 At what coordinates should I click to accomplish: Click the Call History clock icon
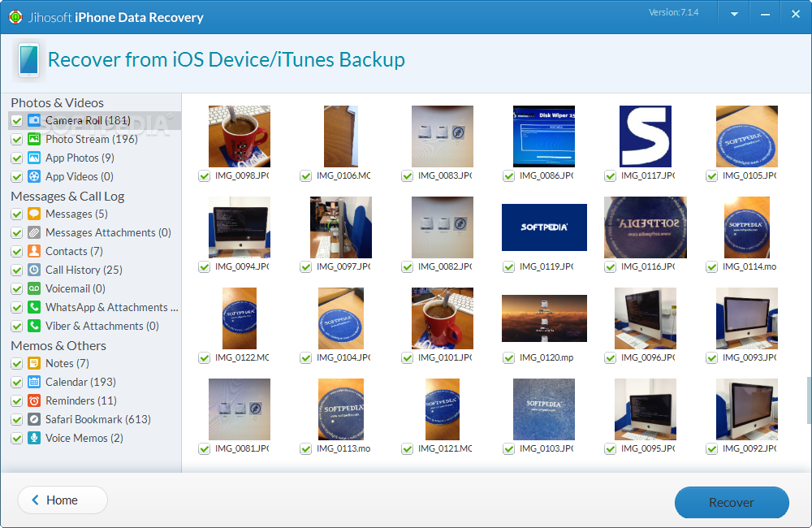point(34,270)
